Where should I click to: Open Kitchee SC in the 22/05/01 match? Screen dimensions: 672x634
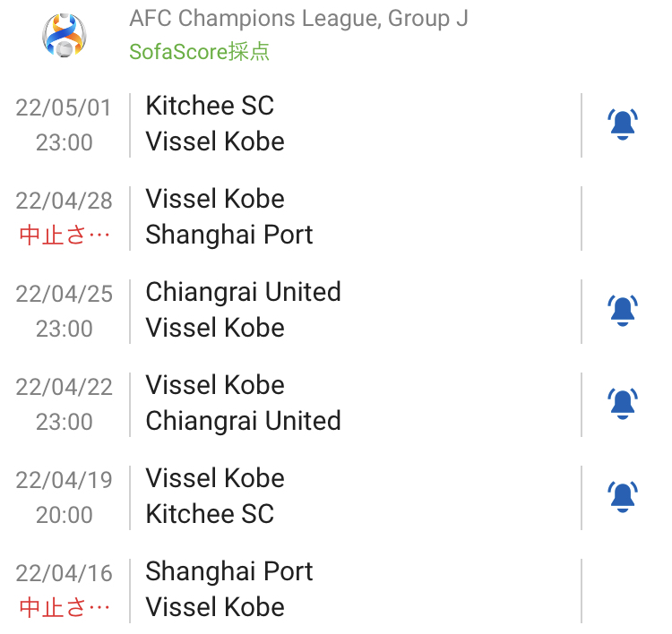(x=210, y=106)
